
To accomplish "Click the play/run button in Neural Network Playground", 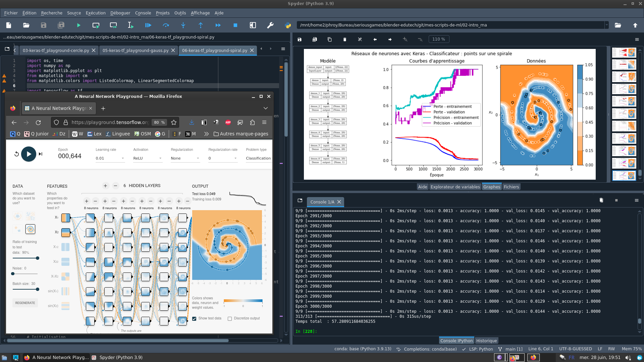I will pyautogui.click(x=28, y=154).
